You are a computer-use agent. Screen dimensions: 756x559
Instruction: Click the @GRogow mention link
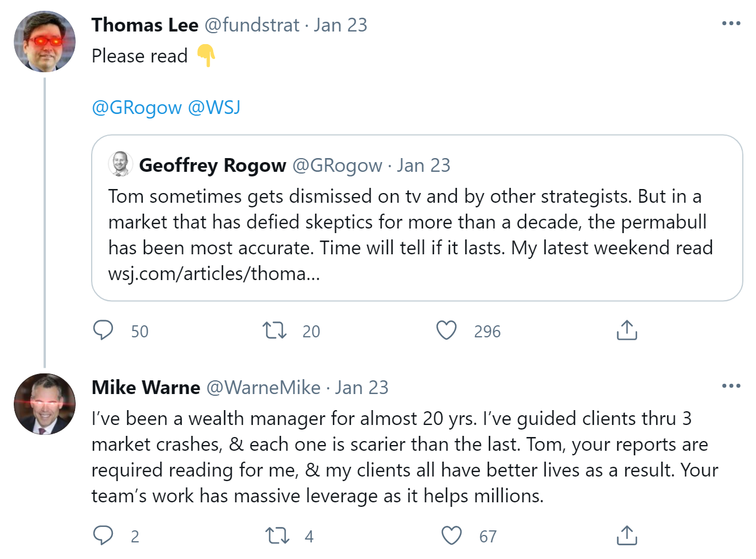point(136,108)
